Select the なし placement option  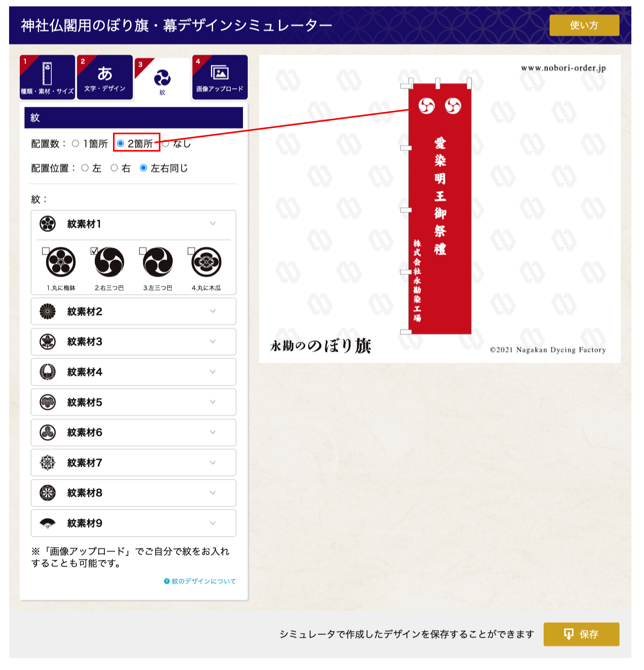166,144
